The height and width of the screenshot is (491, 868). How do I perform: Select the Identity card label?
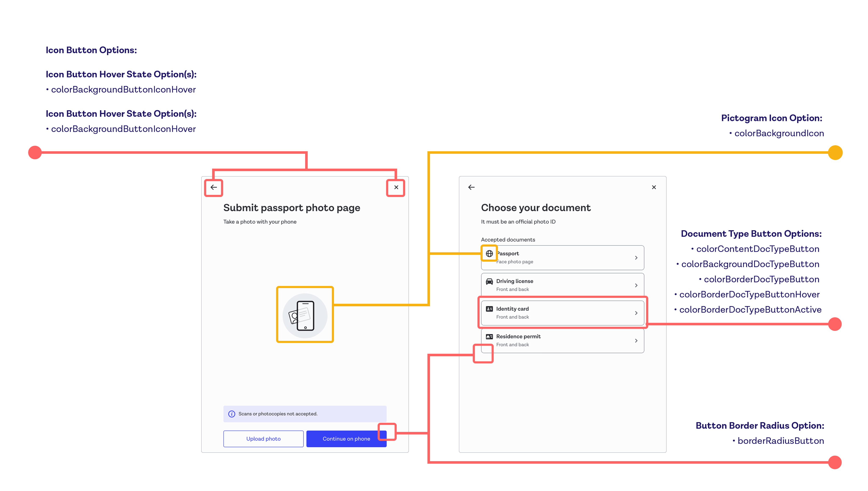click(x=512, y=309)
